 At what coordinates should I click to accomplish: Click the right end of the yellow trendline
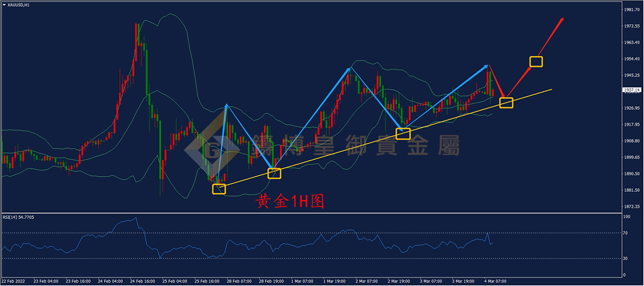[x=551, y=89]
